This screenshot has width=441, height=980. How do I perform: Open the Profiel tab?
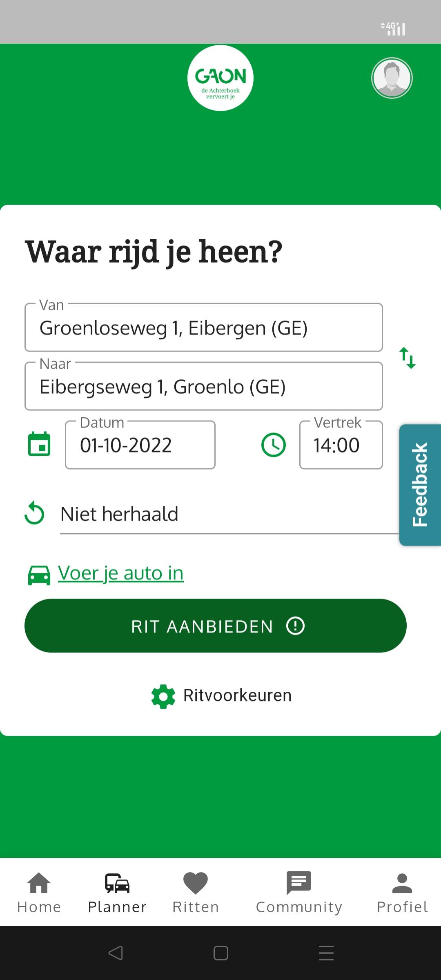point(402,892)
